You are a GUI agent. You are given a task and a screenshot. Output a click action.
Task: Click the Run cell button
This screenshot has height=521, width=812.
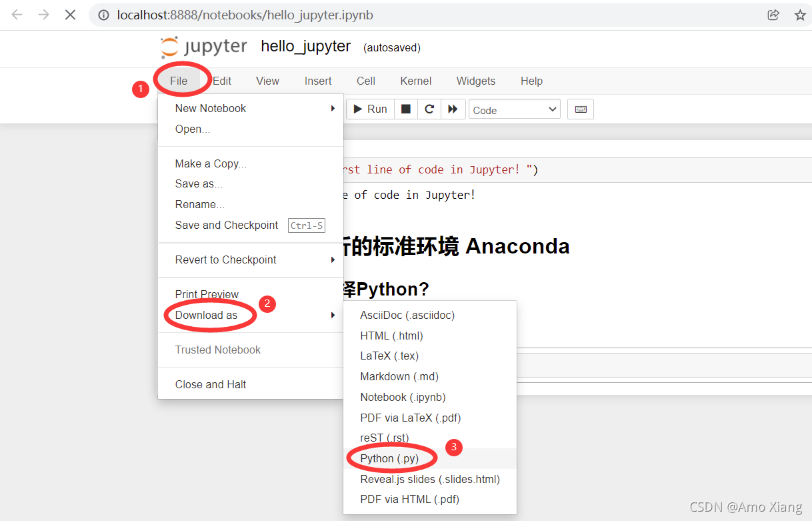tap(370, 109)
